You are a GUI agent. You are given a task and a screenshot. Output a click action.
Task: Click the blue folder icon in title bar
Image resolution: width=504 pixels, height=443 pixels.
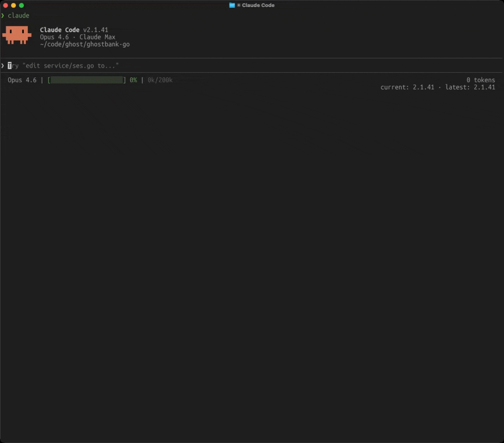click(232, 5)
